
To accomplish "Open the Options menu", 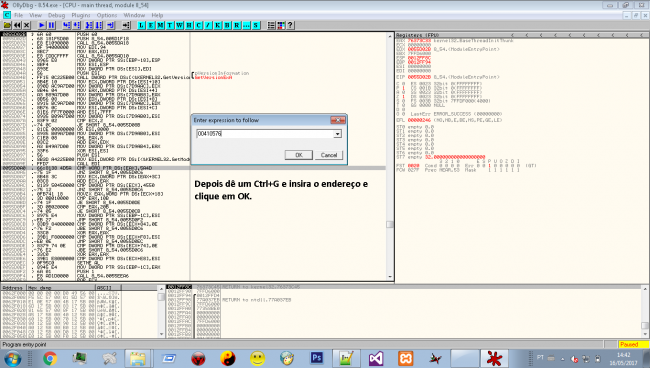I will coord(107,15).
